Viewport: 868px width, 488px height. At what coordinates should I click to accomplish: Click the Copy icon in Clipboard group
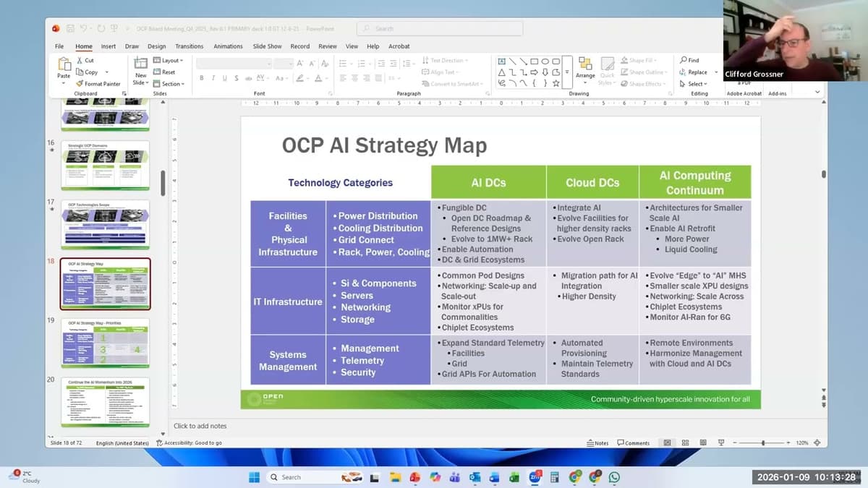pos(81,72)
